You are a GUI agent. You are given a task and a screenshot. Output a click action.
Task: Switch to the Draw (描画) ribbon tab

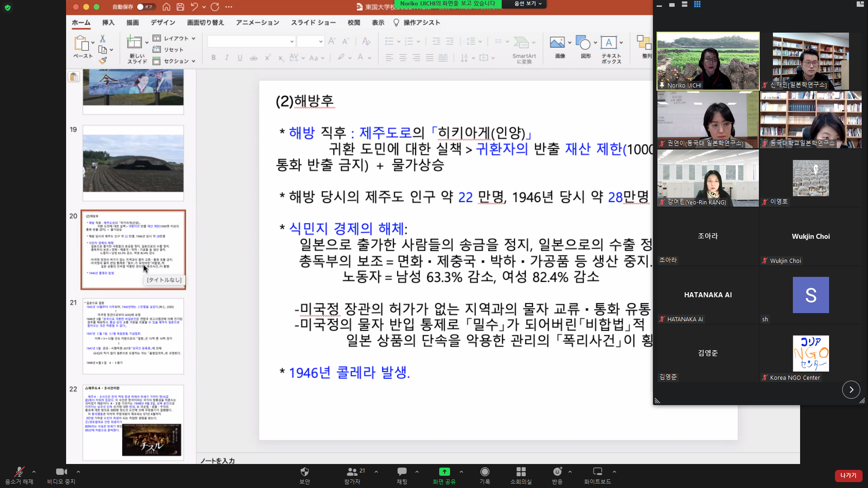point(133,23)
